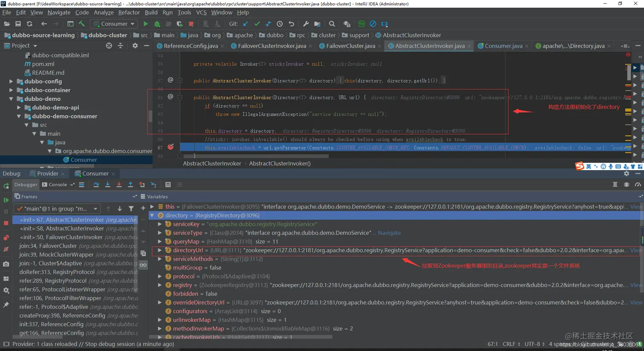Step out with the blue up arrow
Image resolution: width=644 pixels, height=351 pixels.
click(x=131, y=185)
